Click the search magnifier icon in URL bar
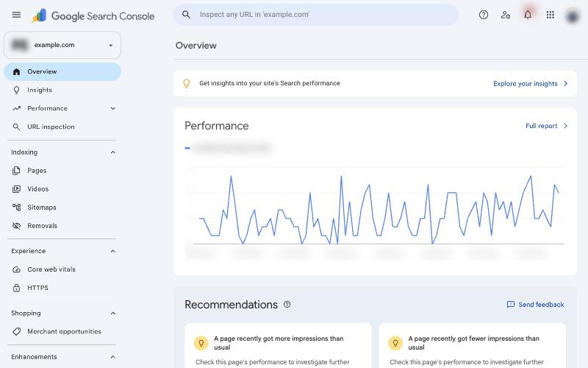The height and width of the screenshot is (368, 588). pyautogui.click(x=186, y=15)
